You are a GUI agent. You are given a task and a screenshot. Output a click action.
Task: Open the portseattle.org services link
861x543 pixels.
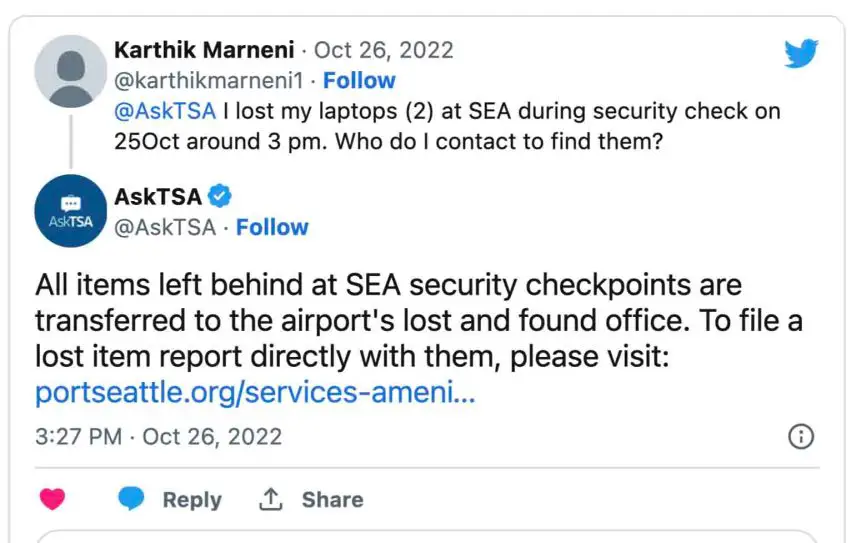coord(255,393)
